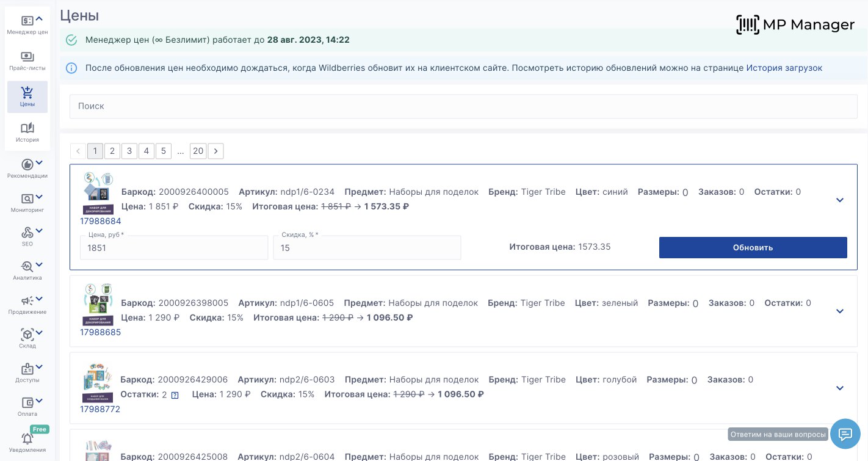Expand product ndp1/6-0605 details chevron

[x=840, y=311]
